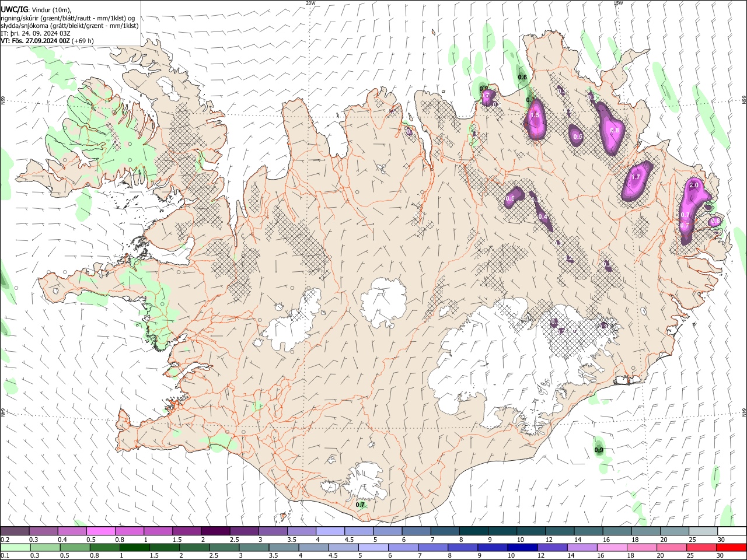747x560 pixels.
Task: Click the 15W longitude label
Action: (618, 3)
